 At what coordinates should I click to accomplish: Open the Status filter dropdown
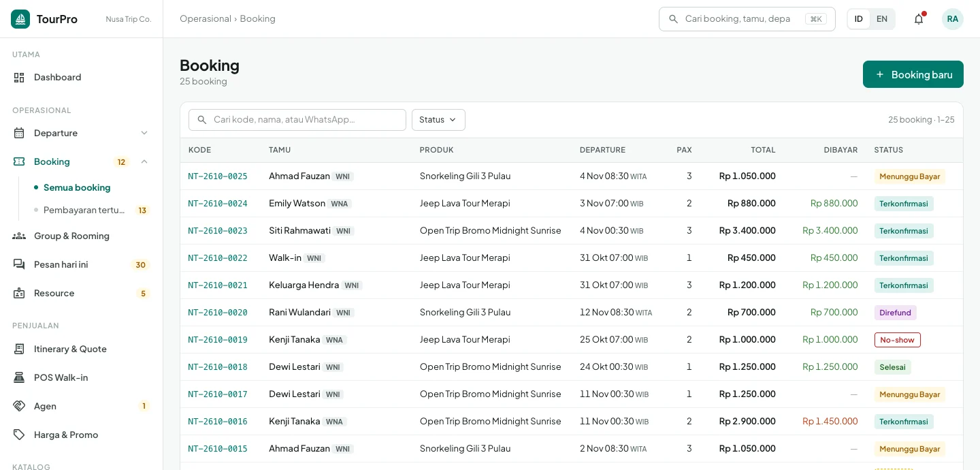coord(438,120)
